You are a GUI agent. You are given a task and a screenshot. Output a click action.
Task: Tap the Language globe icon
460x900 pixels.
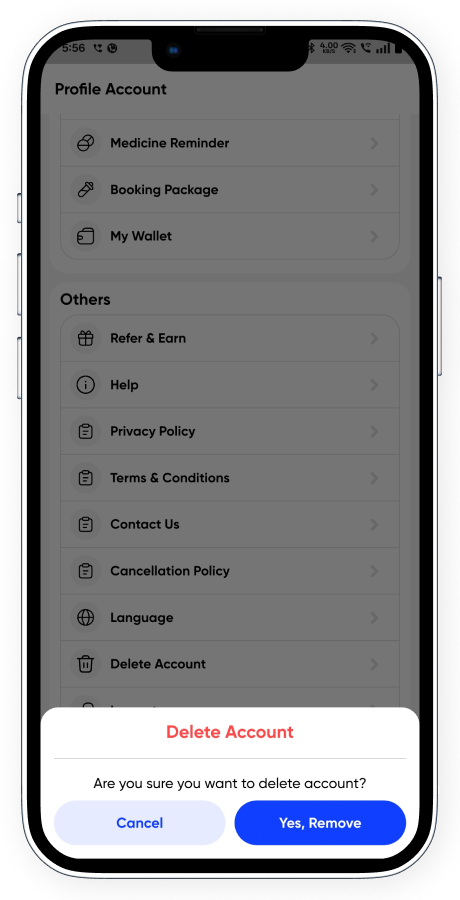pyautogui.click(x=86, y=618)
